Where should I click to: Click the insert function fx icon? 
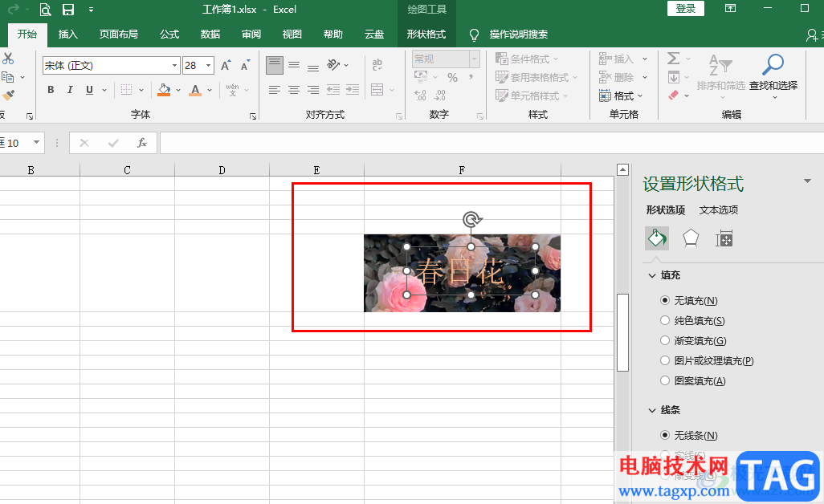point(142,143)
